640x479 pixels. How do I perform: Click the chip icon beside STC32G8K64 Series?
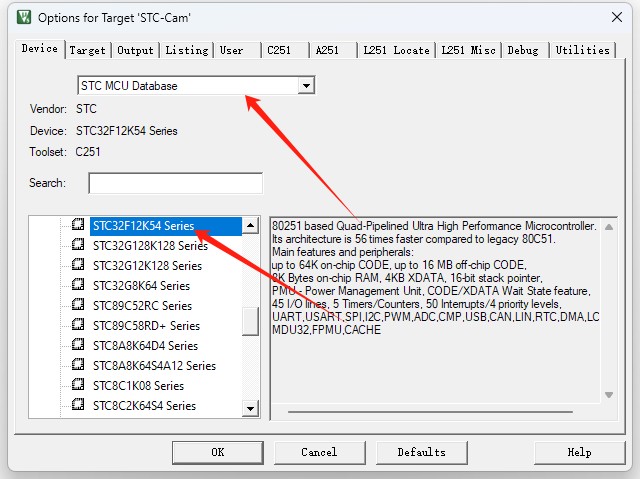(x=78, y=284)
